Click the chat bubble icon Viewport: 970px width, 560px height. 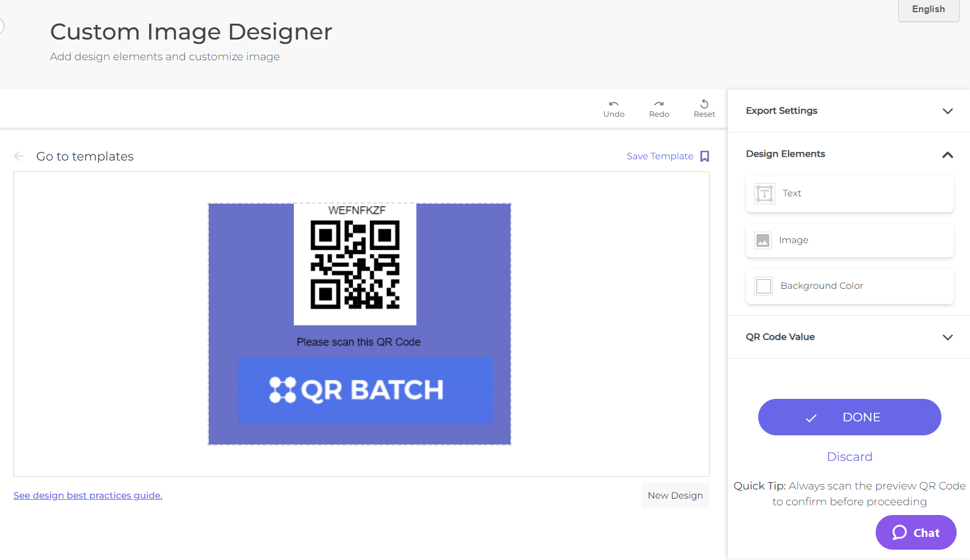pos(899,533)
